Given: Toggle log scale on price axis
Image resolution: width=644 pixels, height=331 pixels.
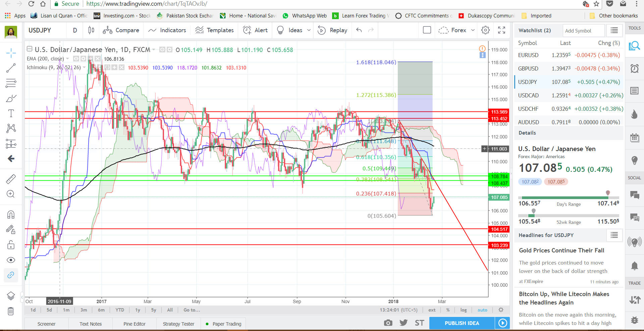Looking at the screenshot, I should [463, 310].
